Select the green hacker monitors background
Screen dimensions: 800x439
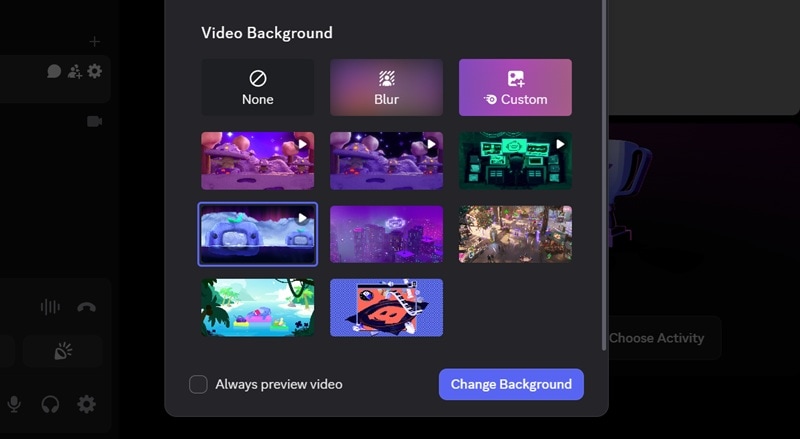click(515, 161)
